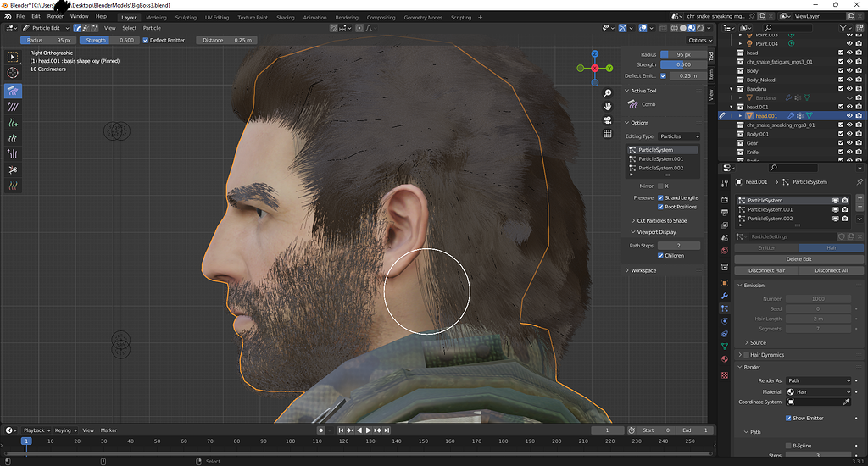Select the Length particle tool
The width and height of the screenshot is (868, 466).
pos(13,138)
